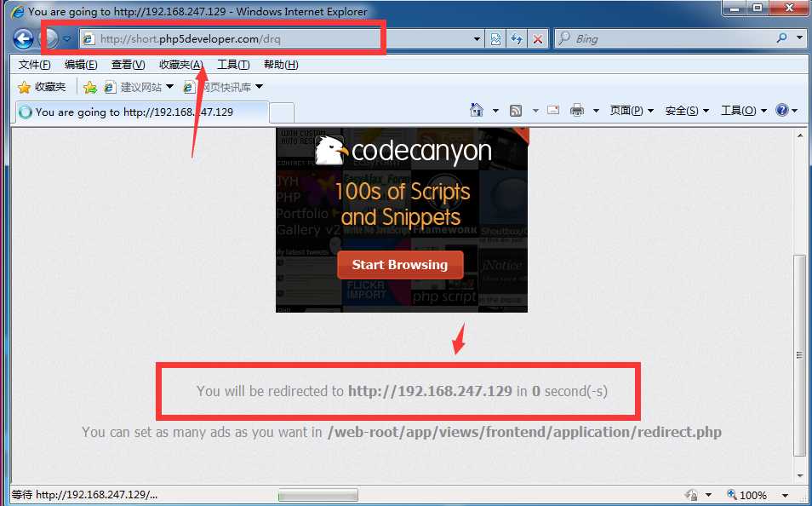Image resolution: width=812 pixels, height=506 pixels.
Task: Click the search magnifier icon
Action: pos(782,37)
